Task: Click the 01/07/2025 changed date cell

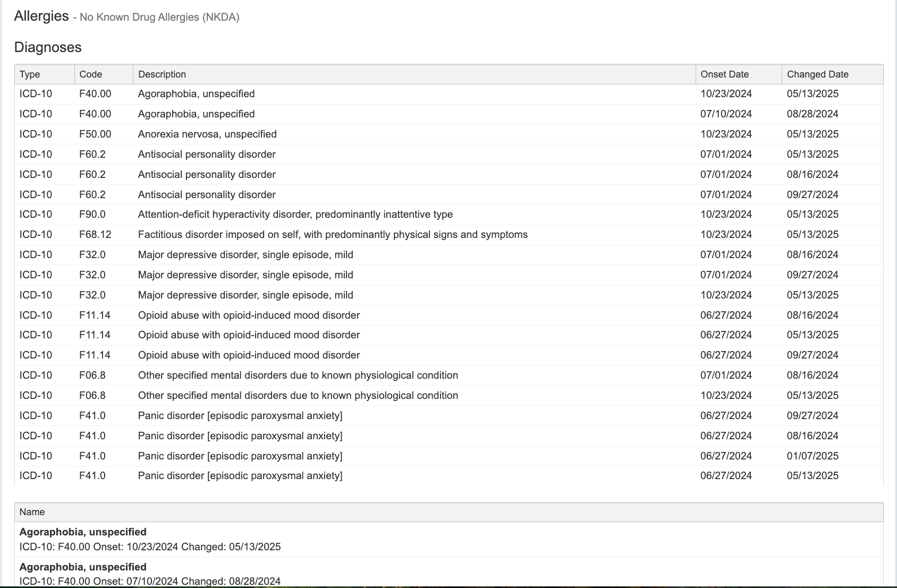Action: pos(813,456)
